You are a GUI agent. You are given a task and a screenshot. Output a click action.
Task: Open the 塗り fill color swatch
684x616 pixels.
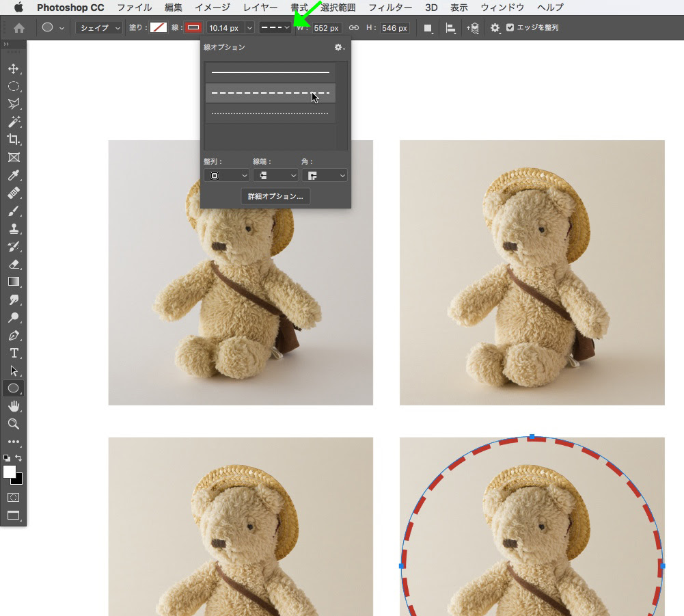click(x=159, y=27)
